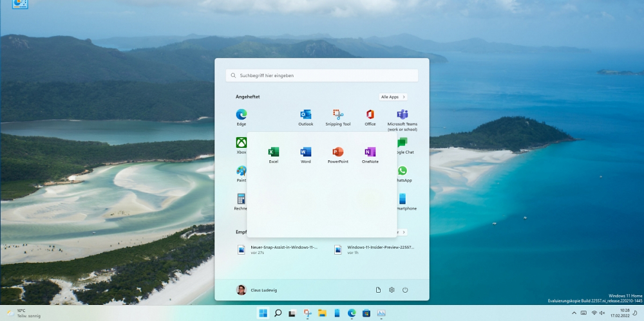
Task: Open the Alle Apps list
Action: [393, 97]
